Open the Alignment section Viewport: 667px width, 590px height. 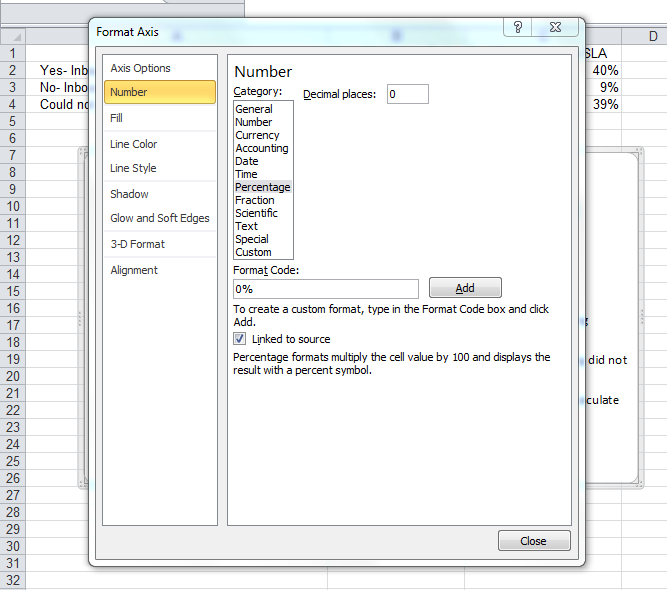[134, 270]
